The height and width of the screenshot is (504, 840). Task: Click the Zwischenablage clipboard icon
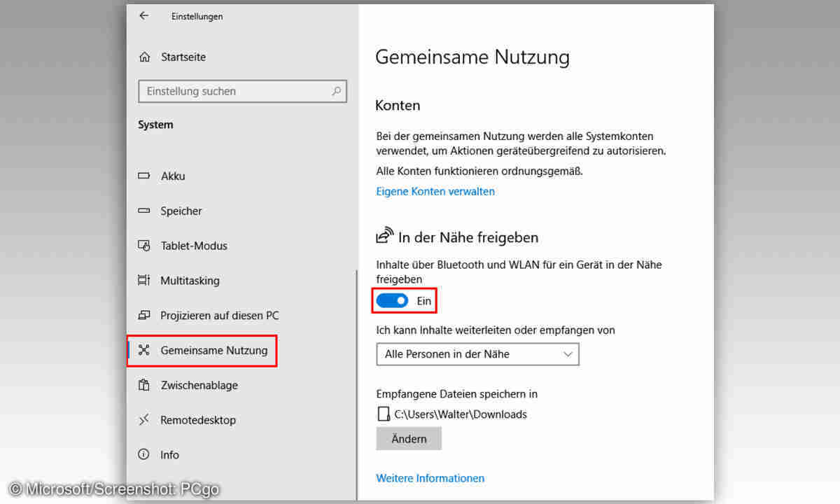pos(144,385)
